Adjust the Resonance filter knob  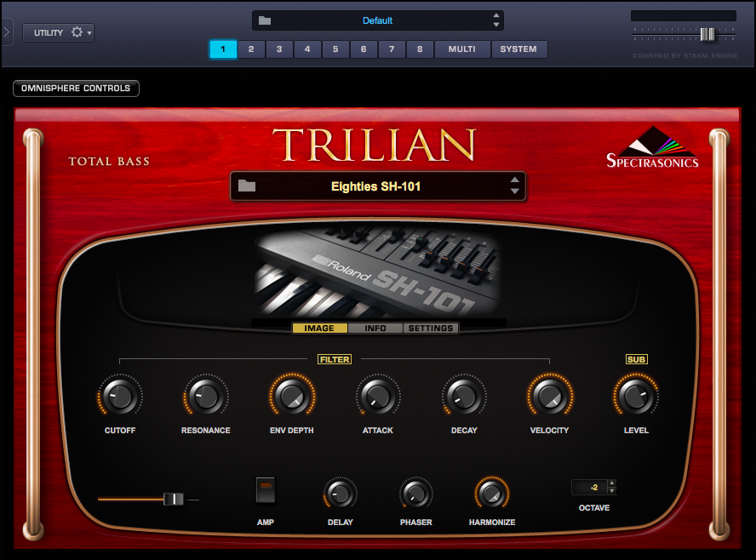[206, 396]
